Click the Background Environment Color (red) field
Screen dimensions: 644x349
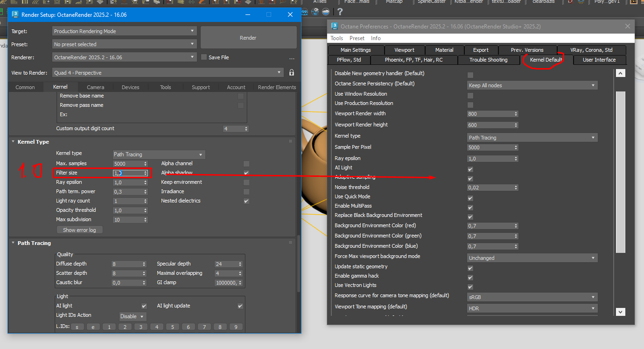(490, 226)
